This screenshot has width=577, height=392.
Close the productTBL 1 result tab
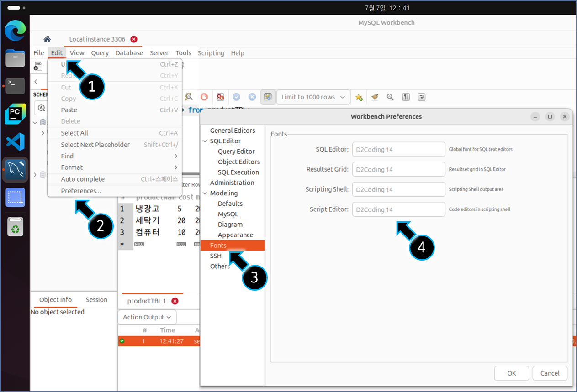pos(175,301)
